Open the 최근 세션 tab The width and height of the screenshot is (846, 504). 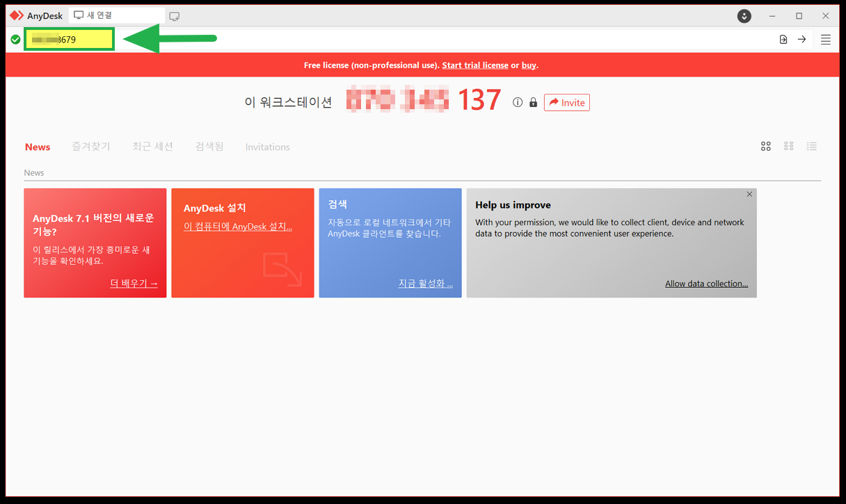(x=152, y=147)
